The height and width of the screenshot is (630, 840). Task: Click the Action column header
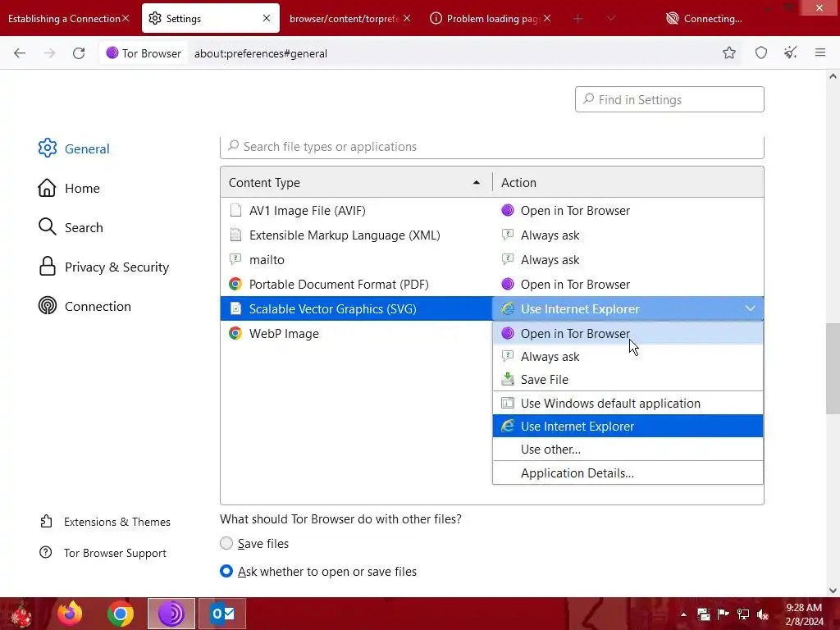tap(628, 182)
